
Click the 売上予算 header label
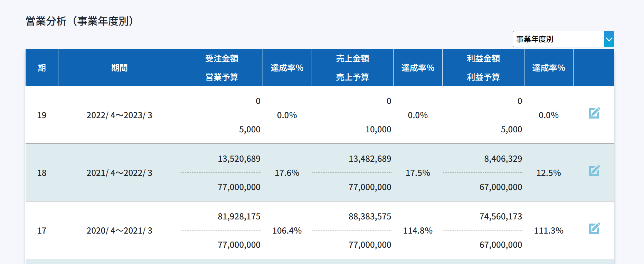tap(352, 77)
